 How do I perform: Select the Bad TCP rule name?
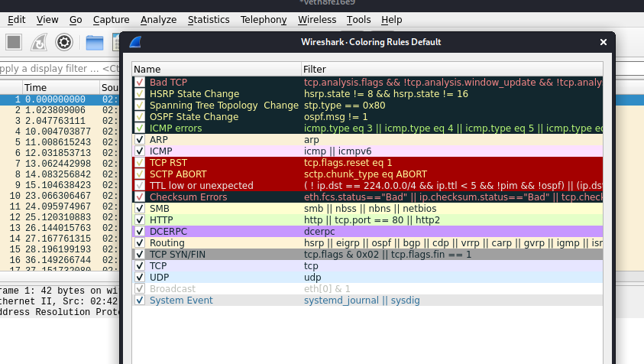(x=168, y=83)
